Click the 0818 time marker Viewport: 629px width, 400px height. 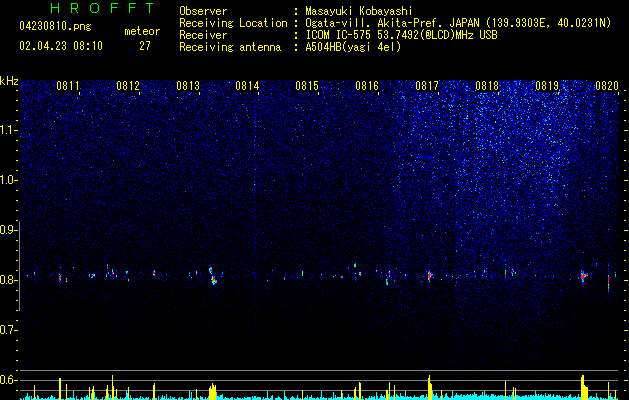point(487,86)
